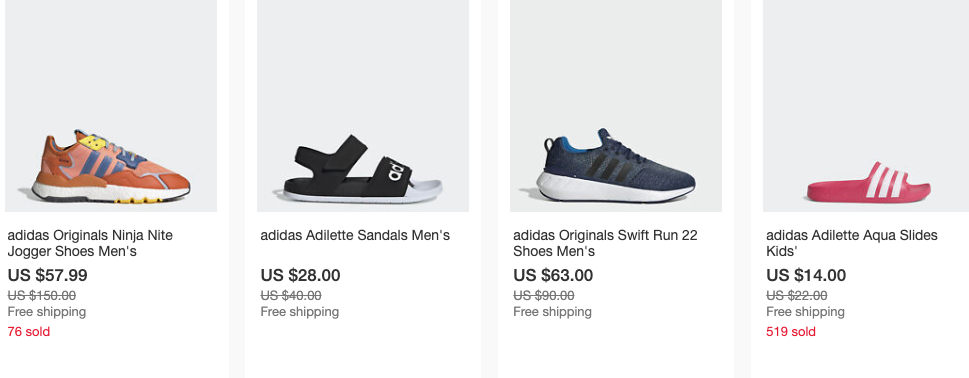The height and width of the screenshot is (378, 969).
Task: Click the crossed-out US $22.00 original price
Action: 797,296
